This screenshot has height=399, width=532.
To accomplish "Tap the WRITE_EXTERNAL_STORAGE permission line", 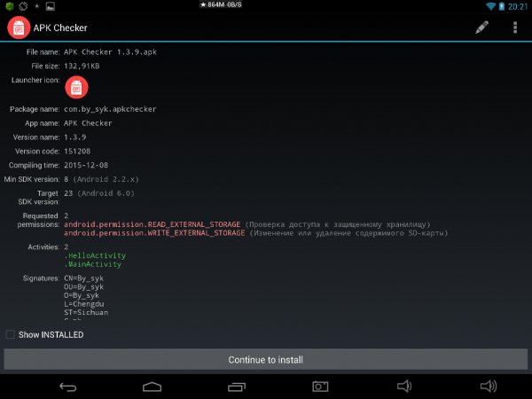I will pyautogui.click(x=256, y=233).
